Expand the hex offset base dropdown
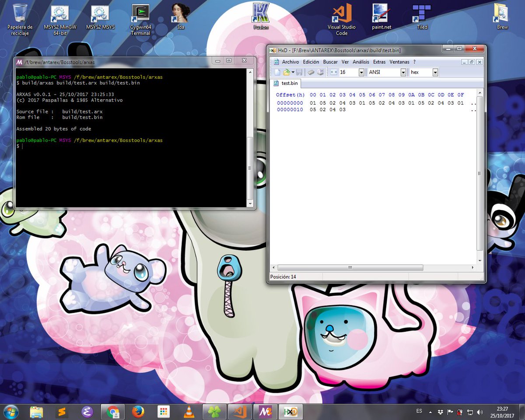Image resolution: width=525 pixels, height=420 pixels. point(435,72)
